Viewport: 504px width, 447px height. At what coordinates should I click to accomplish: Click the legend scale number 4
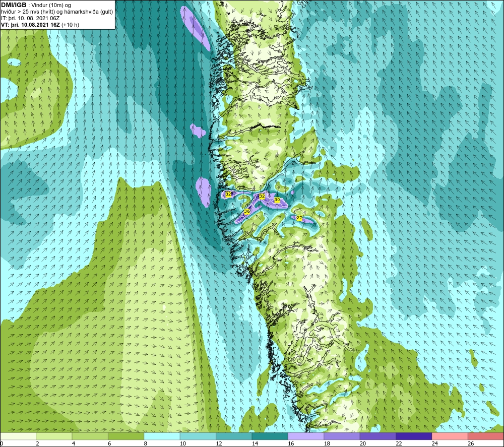[74, 443]
